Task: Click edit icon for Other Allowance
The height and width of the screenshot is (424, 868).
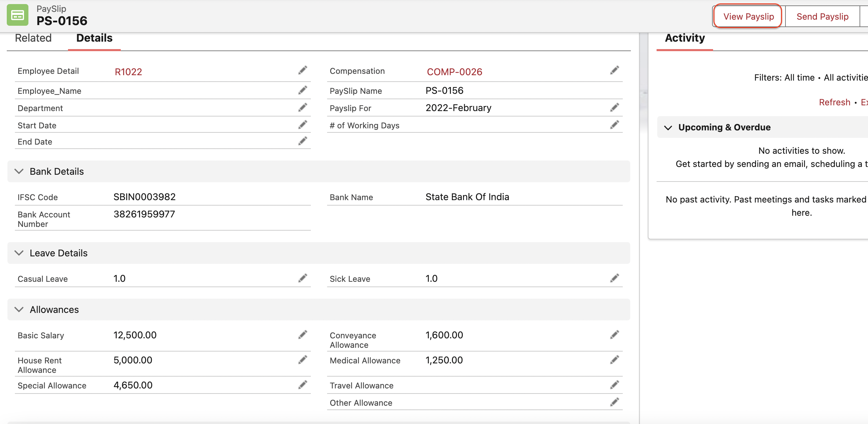Action: [614, 402]
